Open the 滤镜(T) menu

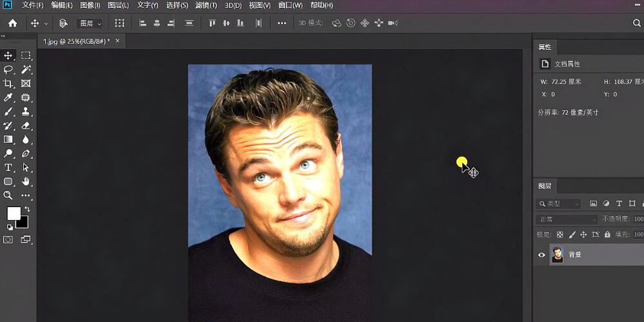pos(206,5)
